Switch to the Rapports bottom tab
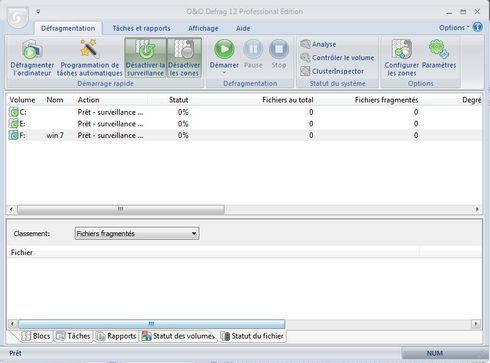Viewport: 490px width, 363px height. (116, 336)
